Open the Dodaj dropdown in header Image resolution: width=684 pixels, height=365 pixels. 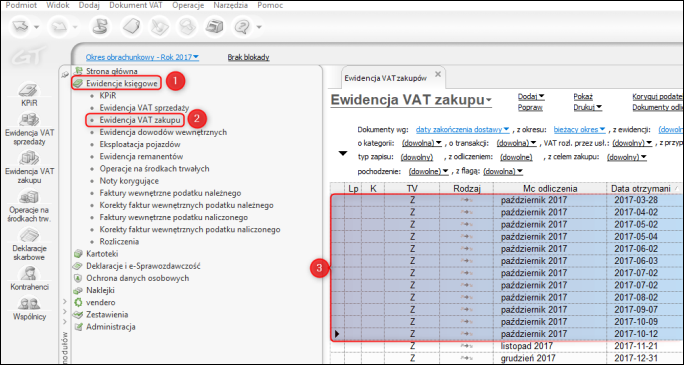(x=531, y=97)
